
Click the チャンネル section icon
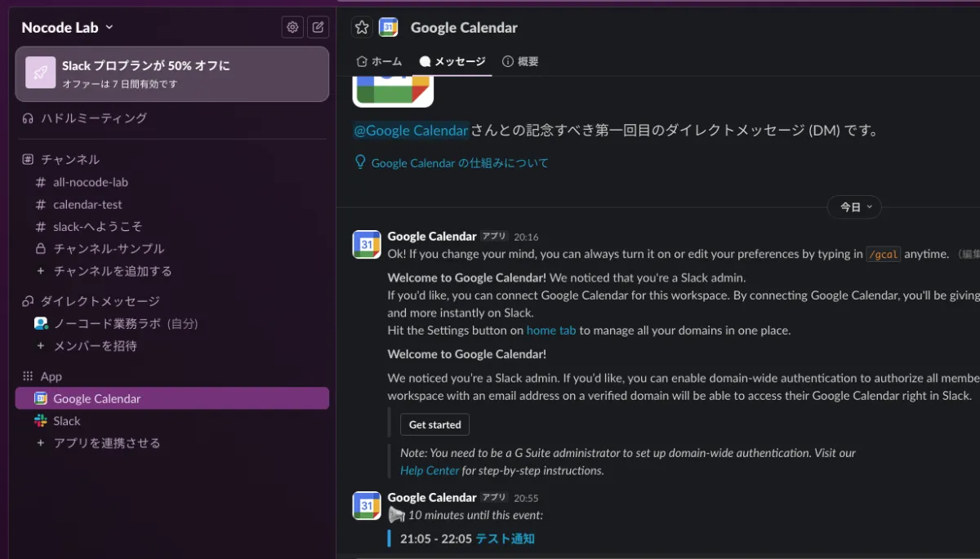pyautogui.click(x=28, y=159)
